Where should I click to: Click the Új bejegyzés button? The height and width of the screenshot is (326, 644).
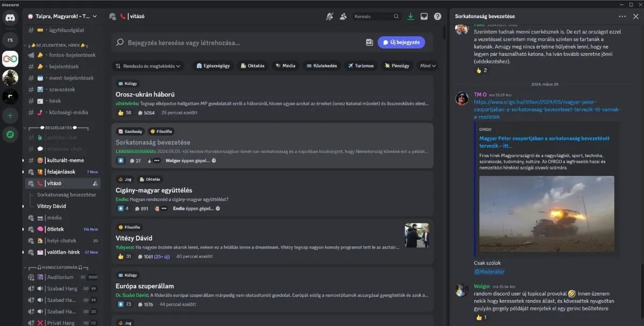coord(401,42)
